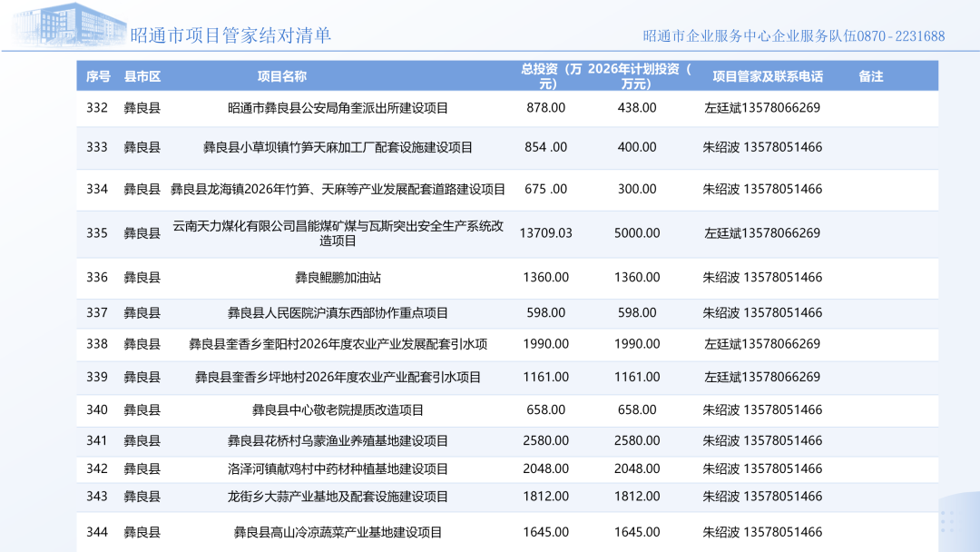The height and width of the screenshot is (552, 980).
Task: Click project 洛泽河镇献鸡村中药材种植基地建设项目
Action: tap(338, 468)
